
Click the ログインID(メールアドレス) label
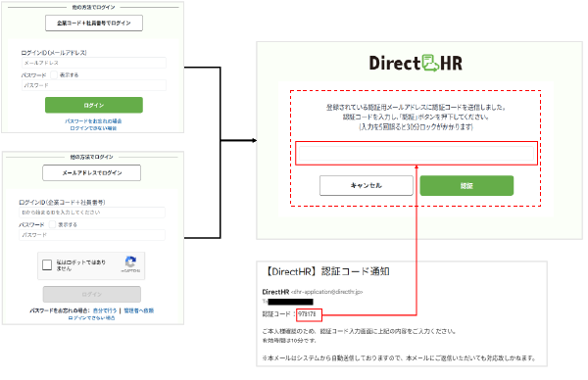(54, 53)
